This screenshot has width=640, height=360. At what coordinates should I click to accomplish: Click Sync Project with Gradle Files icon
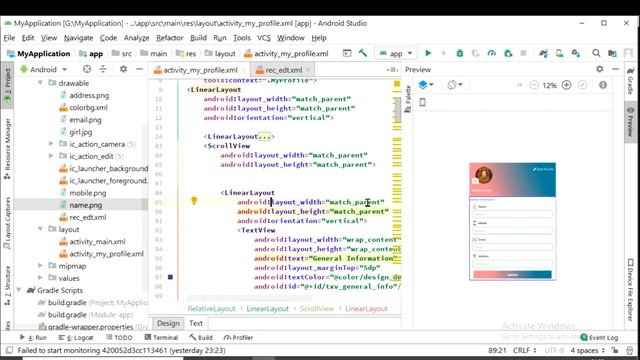click(543, 53)
